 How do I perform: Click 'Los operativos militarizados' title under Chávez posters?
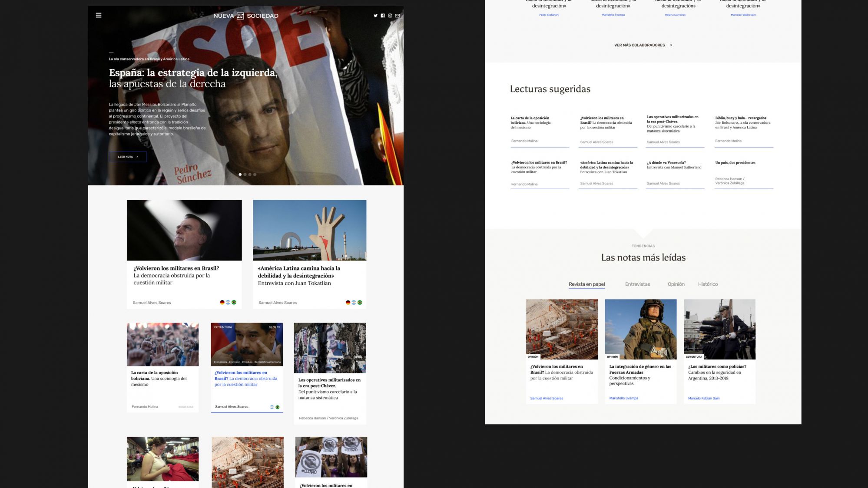pos(329,383)
